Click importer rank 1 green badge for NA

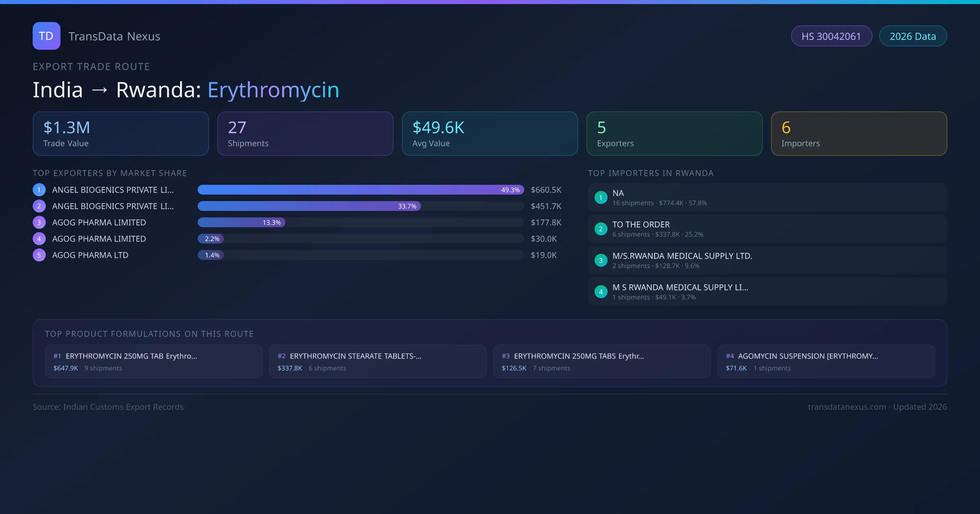coord(601,197)
